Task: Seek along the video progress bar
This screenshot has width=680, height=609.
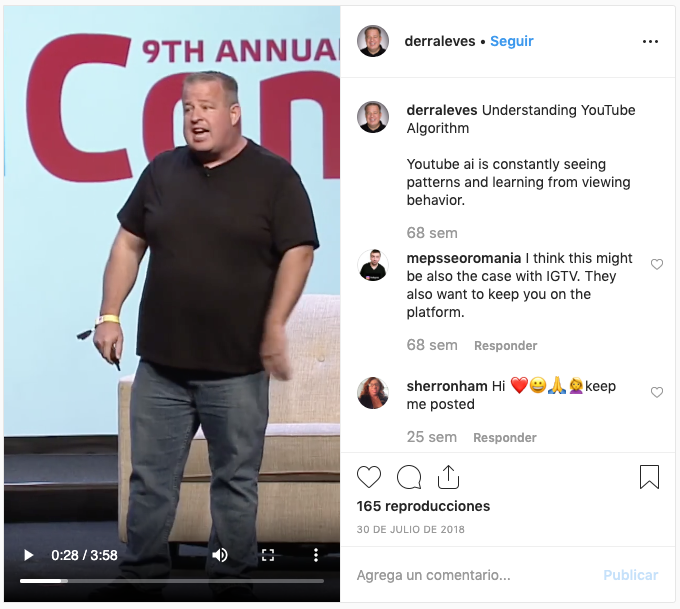Action: tap(172, 581)
